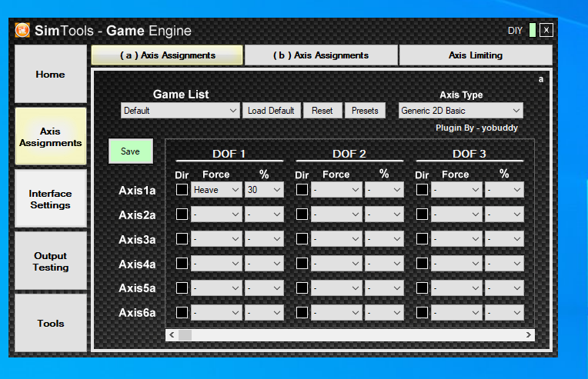Toggle Axis1a DOF 3 Dir checkbox
This screenshot has height=379, width=588.
pos(422,189)
